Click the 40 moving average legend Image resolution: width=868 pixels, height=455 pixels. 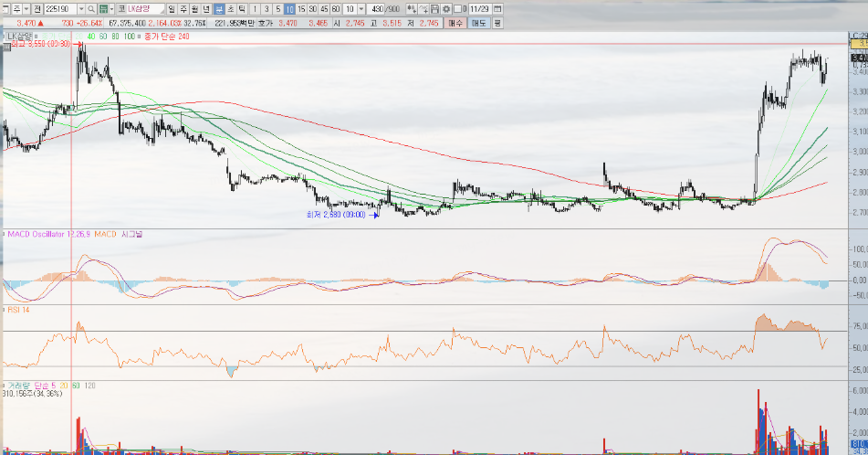tap(90, 36)
